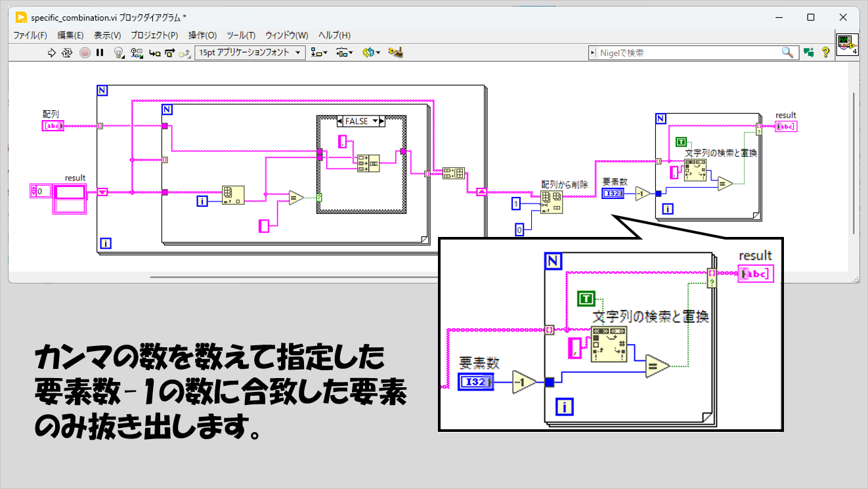The image size is (868, 489).
Task: Toggle Highlight Execution light bulb
Action: point(119,53)
